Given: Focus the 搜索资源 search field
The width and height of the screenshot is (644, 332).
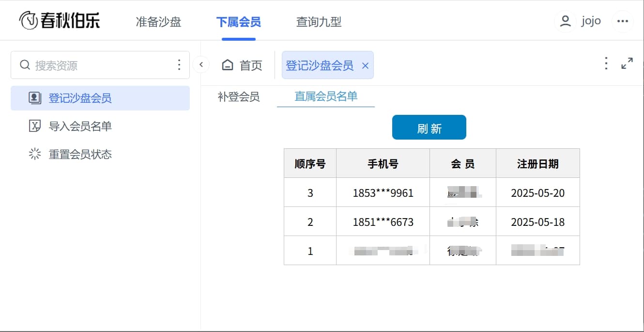Looking at the screenshot, I should point(100,65).
